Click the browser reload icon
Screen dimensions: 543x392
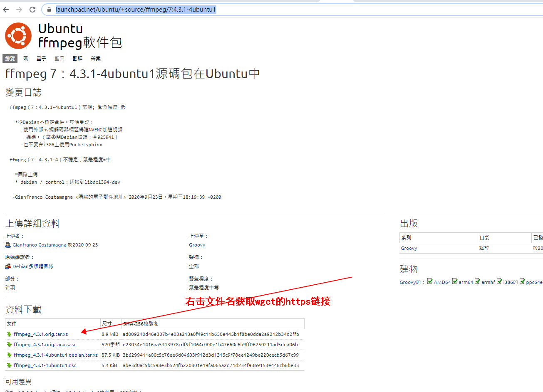tap(32, 9)
